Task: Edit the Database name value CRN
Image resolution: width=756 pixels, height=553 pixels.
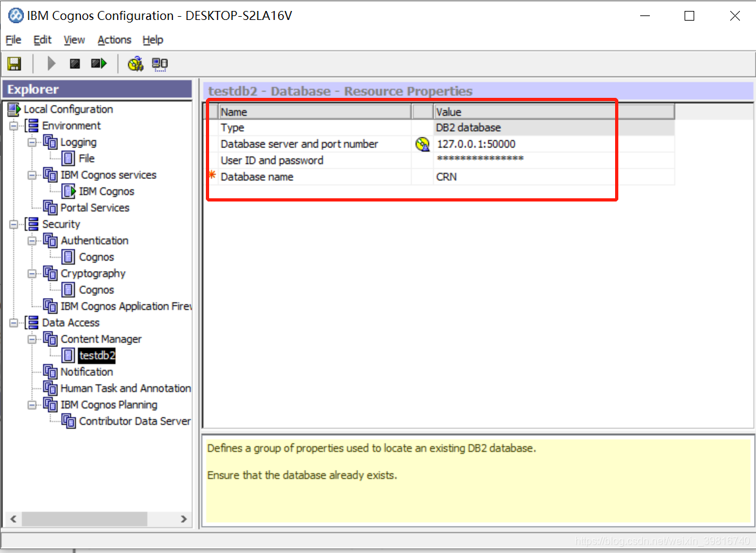Action: tap(554, 177)
